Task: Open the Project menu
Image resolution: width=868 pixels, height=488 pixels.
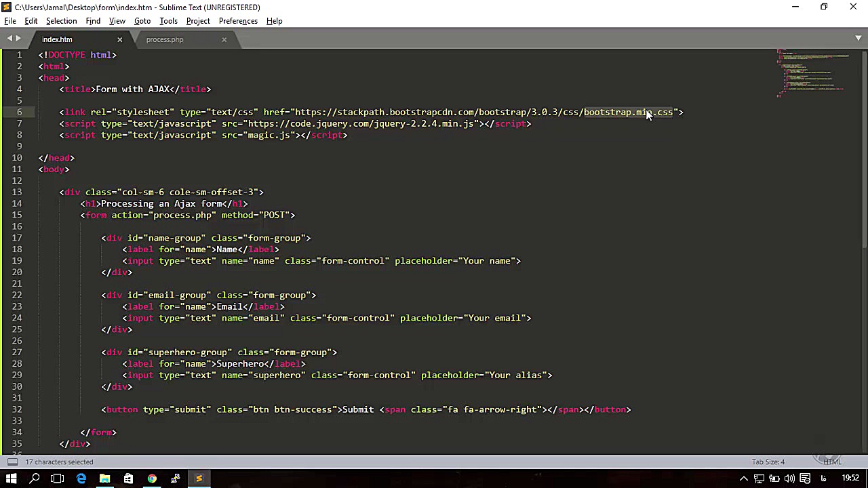Action: pos(198,21)
